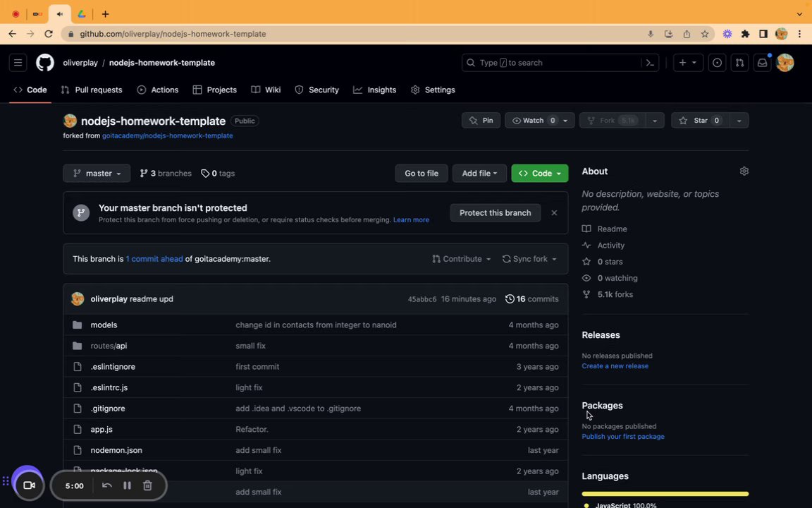Screen dimensions: 812x508
Task: Click the camera record button overlay
Action: (x=29, y=485)
